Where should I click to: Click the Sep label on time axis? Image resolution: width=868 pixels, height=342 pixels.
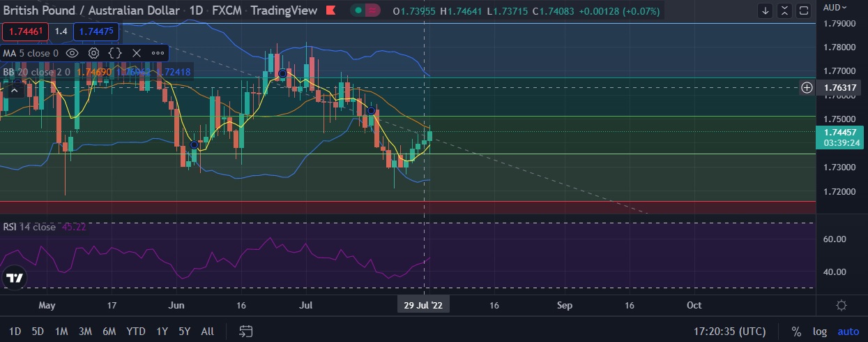pos(565,306)
